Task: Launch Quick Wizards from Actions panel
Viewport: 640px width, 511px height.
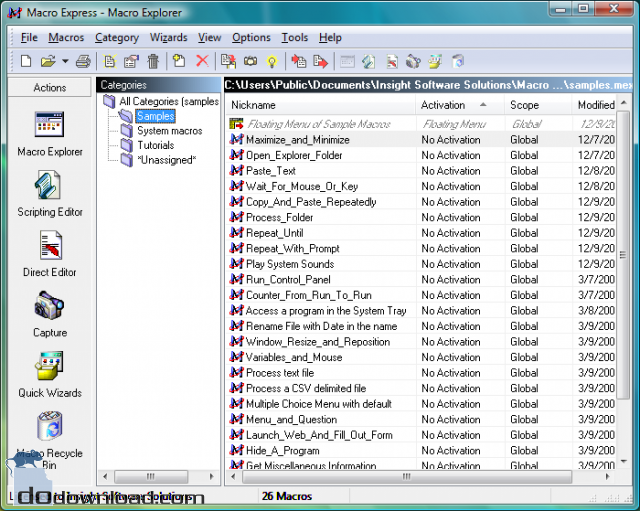Action: tap(49, 375)
